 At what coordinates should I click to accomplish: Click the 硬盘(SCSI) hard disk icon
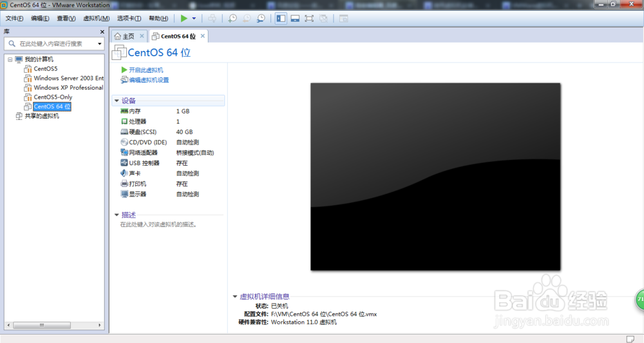click(x=124, y=132)
